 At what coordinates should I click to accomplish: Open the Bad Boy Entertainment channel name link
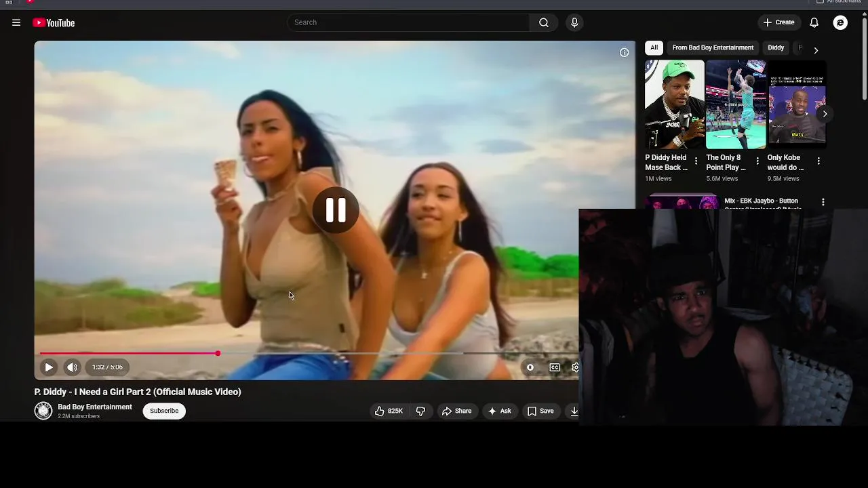tap(95, 407)
